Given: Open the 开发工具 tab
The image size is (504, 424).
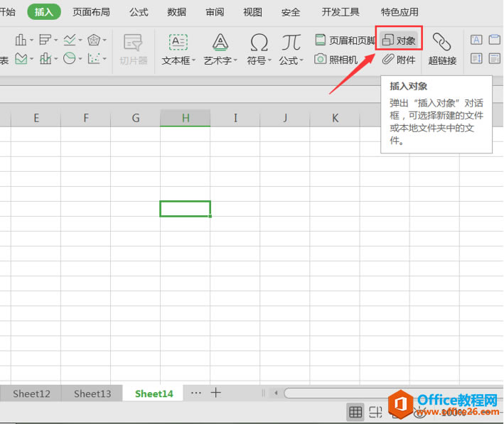Looking at the screenshot, I should pos(341,12).
